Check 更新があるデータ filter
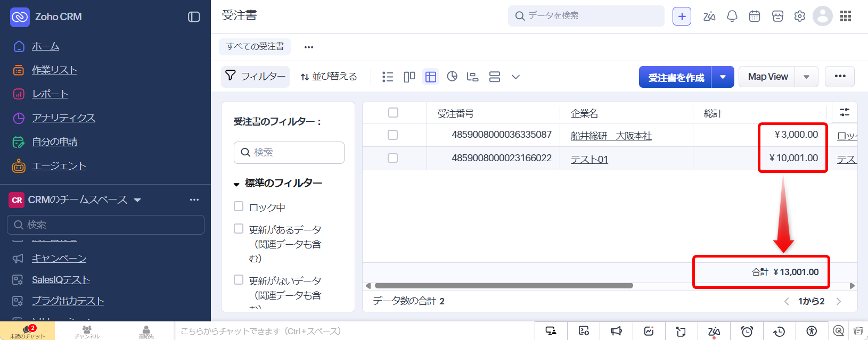 coord(239,229)
